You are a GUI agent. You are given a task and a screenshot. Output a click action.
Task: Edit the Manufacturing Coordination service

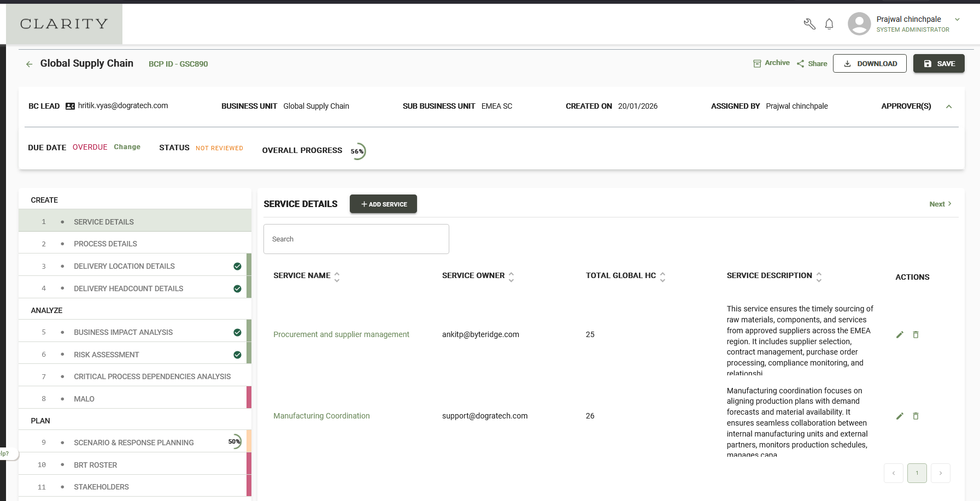point(900,416)
